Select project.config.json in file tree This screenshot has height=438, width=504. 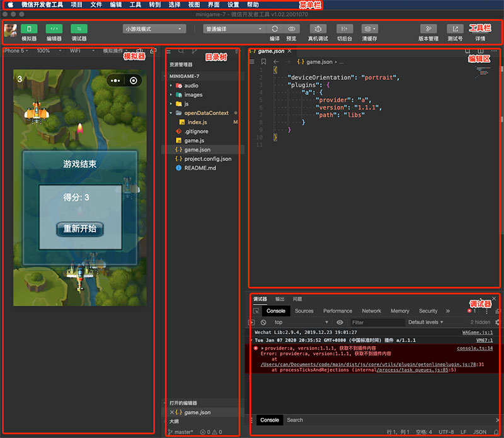pyautogui.click(x=207, y=159)
